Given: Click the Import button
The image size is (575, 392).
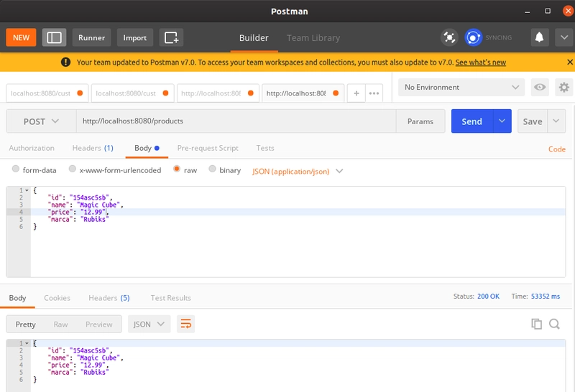Looking at the screenshot, I should pyautogui.click(x=134, y=37).
